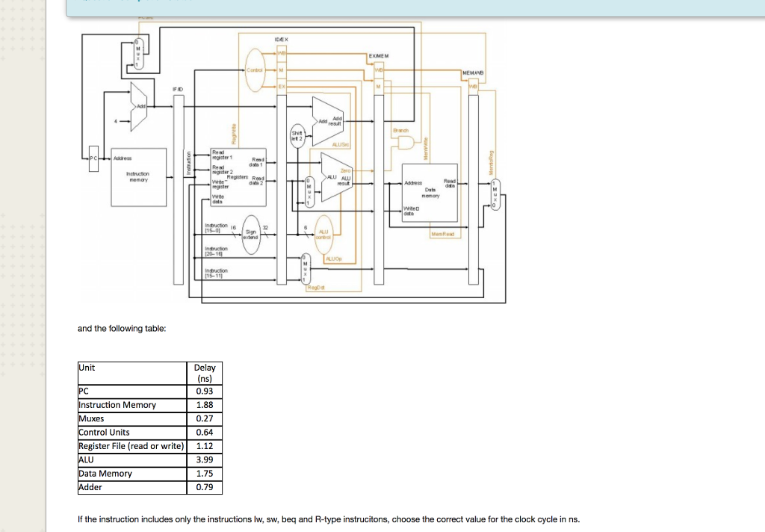
Task: Click the PC block in the diagram
Action: tap(93, 158)
